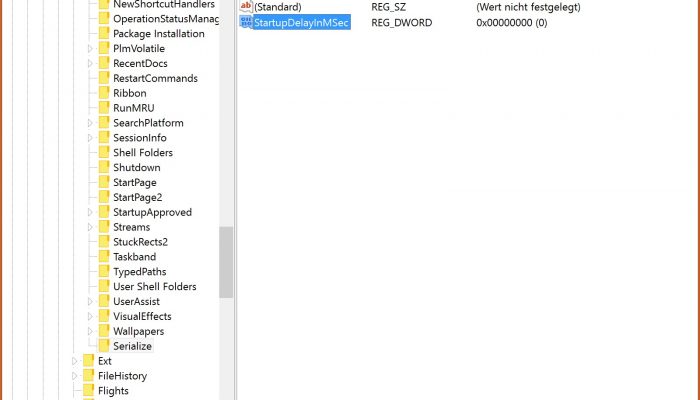Click the SessionInfo folder icon

tap(104, 138)
